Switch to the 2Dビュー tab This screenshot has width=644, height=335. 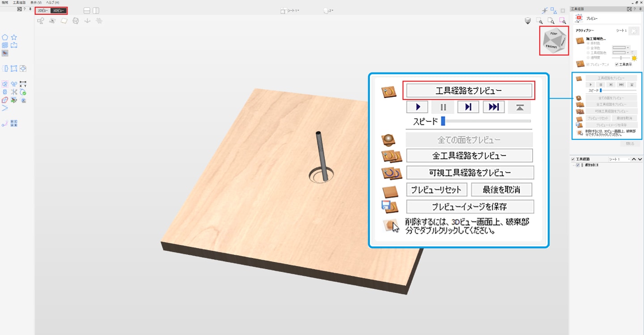[43, 10]
